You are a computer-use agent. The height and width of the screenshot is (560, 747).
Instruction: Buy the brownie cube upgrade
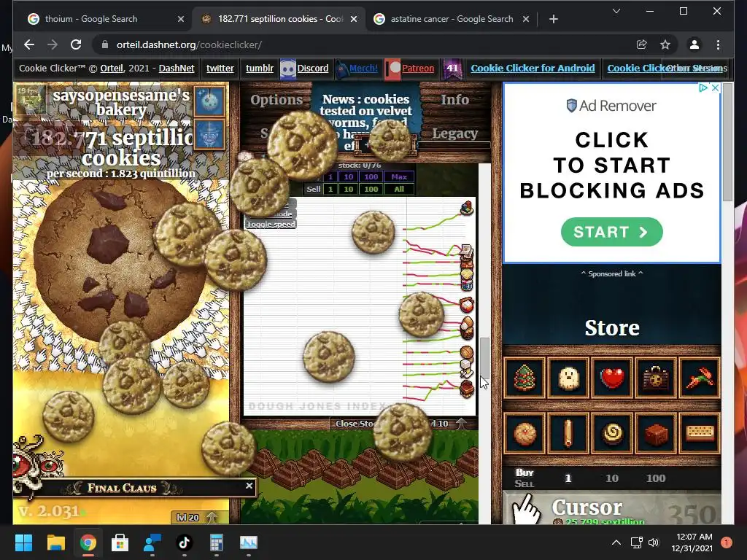point(656,433)
